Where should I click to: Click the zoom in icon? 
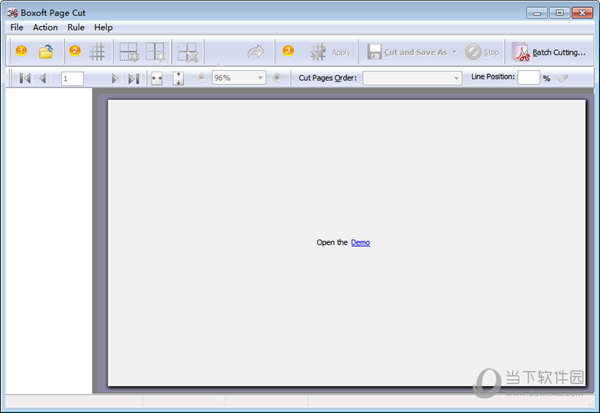pyautogui.click(x=277, y=78)
